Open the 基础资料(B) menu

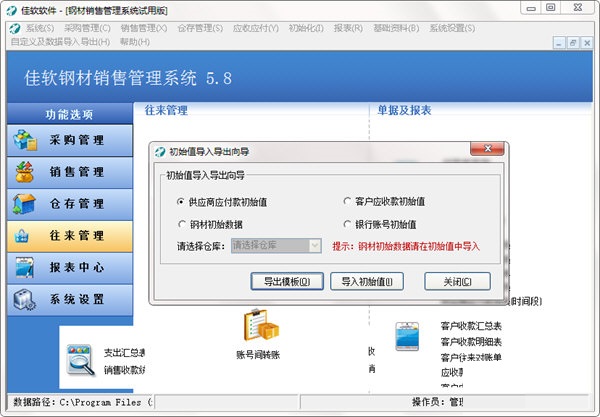[x=396, y=28]
